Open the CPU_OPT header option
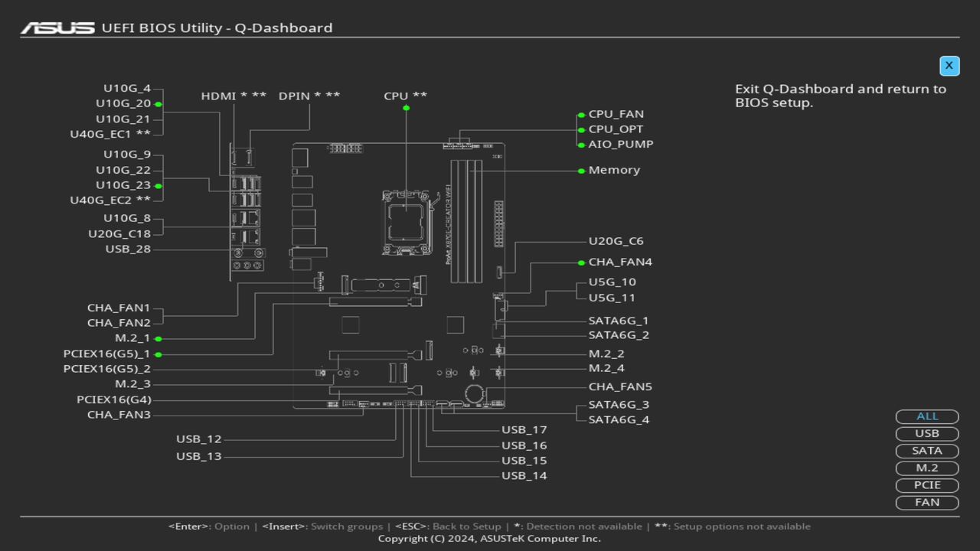Image resolution: width=980 pixels, height=551 pixels. point(616,129)
